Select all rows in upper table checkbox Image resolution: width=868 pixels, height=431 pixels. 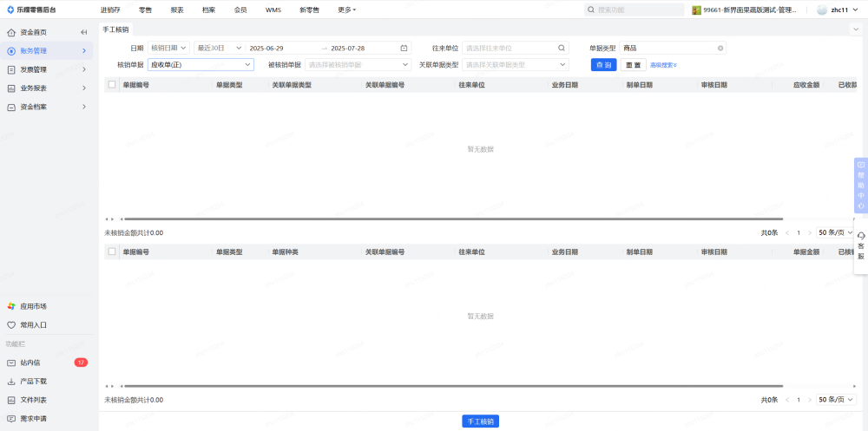tap(111, 85)
